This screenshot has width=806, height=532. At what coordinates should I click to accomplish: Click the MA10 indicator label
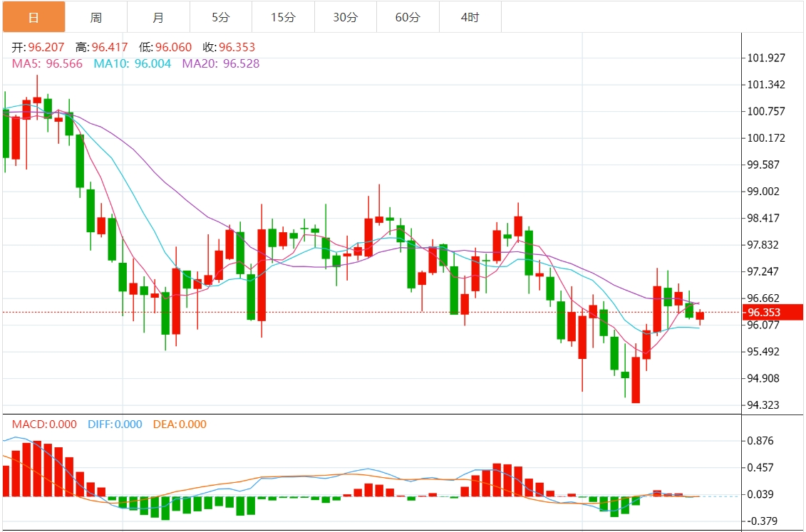(x=132, y=63)
